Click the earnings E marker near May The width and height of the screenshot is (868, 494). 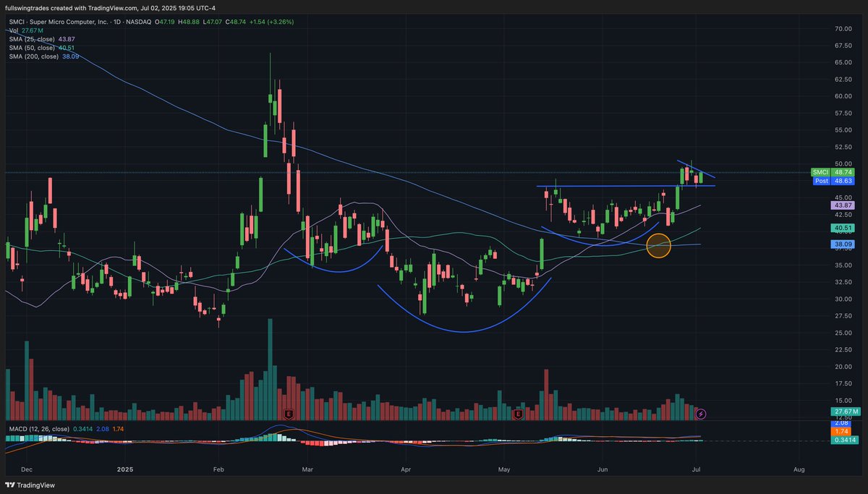click(x=518, y=414)
